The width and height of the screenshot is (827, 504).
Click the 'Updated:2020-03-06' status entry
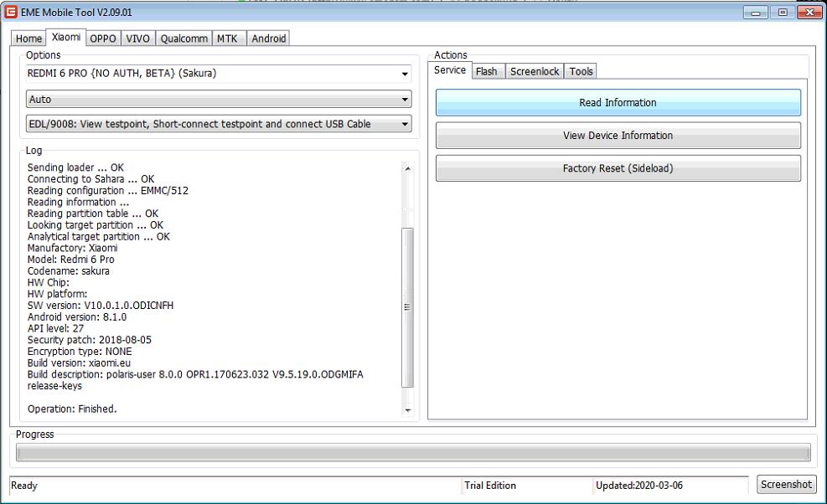pyautogui.click(x=638, y=486)
